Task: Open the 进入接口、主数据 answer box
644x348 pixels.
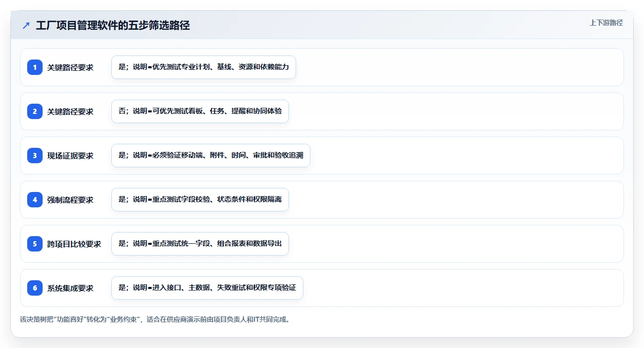Action: click(x=207, y=288)
